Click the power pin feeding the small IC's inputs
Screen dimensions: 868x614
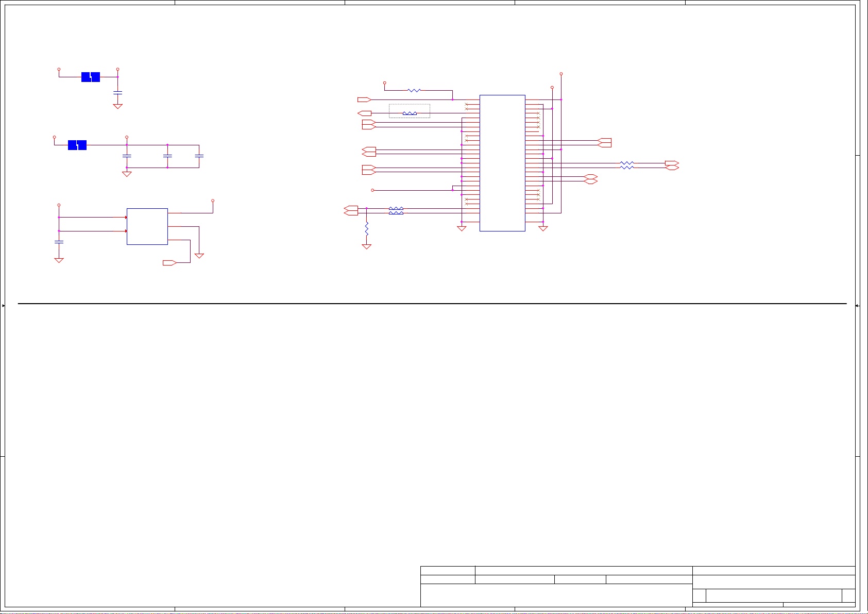click(x=59, y=205)
